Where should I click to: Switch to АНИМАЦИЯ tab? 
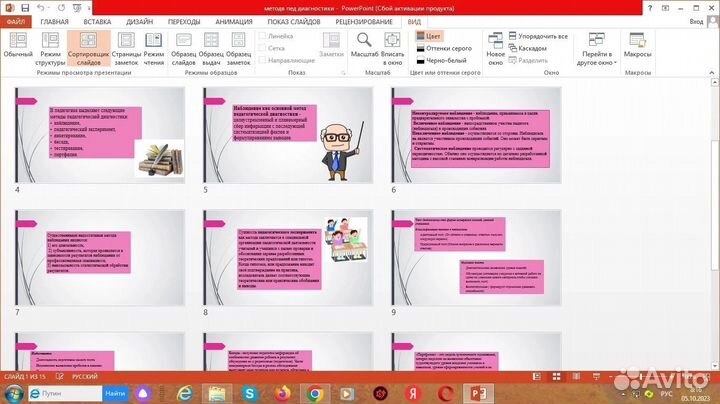point(234,22)
